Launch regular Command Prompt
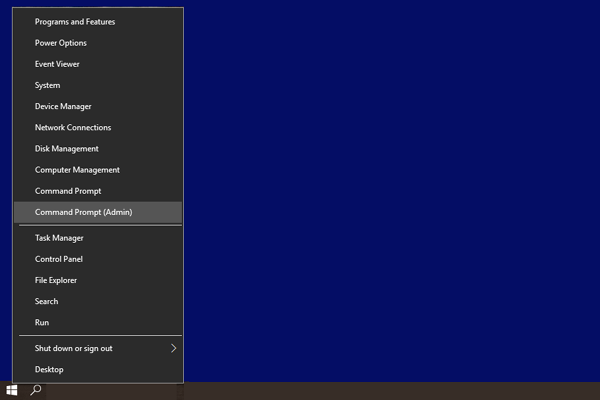This screenshot has width=600, height=400. click(98, 191)
